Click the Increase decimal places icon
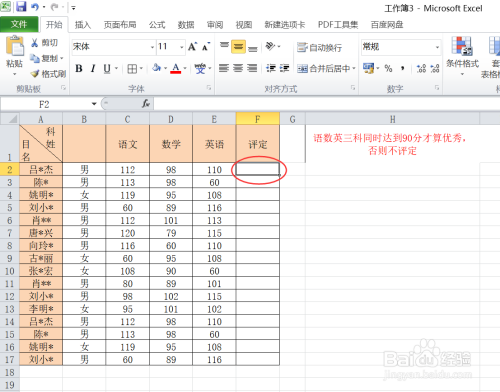 click(421, 69)
